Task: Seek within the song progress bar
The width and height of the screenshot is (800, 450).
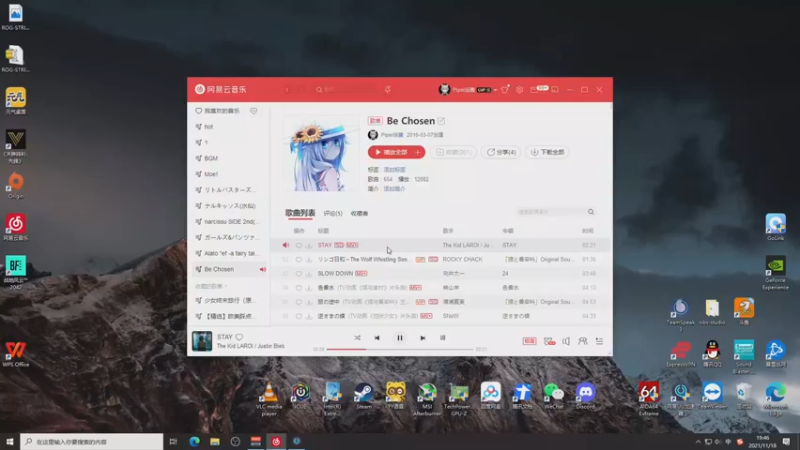Action: click(399, 349)
